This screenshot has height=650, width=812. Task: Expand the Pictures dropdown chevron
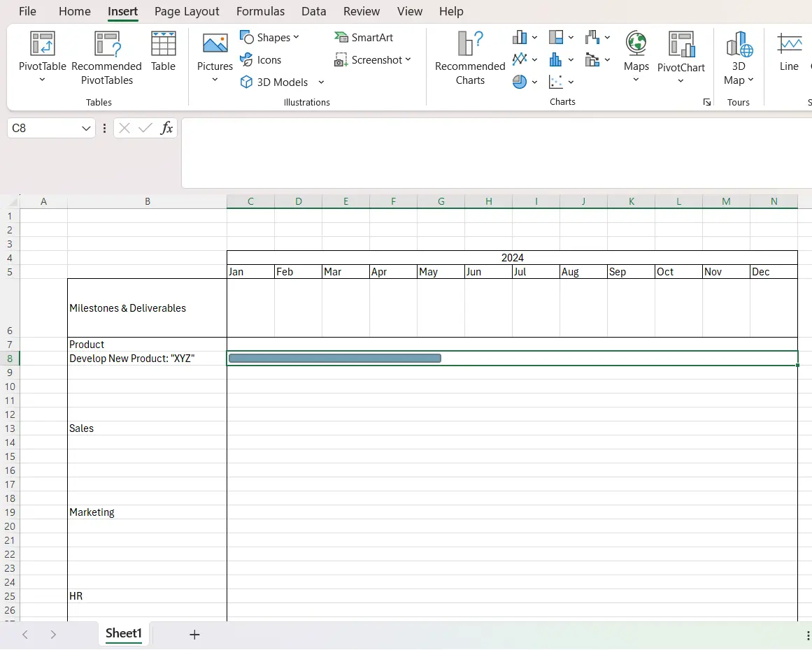[215, 80]
